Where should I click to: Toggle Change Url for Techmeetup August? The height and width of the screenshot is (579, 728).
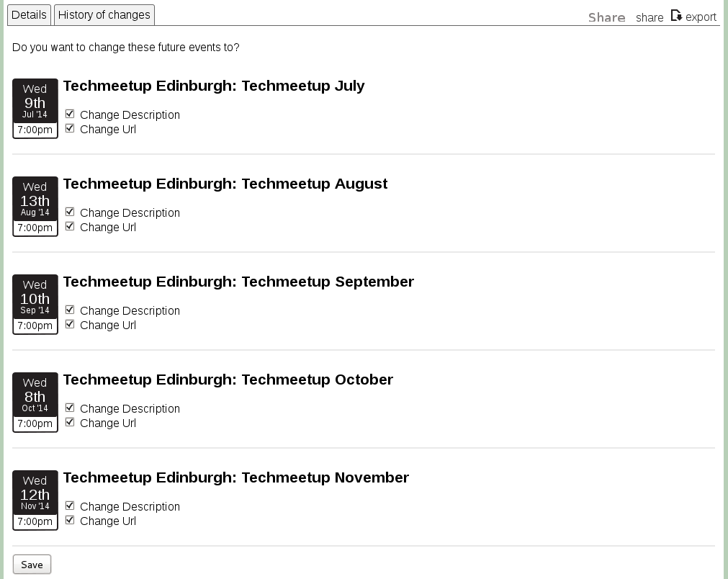tap(70, 226)
